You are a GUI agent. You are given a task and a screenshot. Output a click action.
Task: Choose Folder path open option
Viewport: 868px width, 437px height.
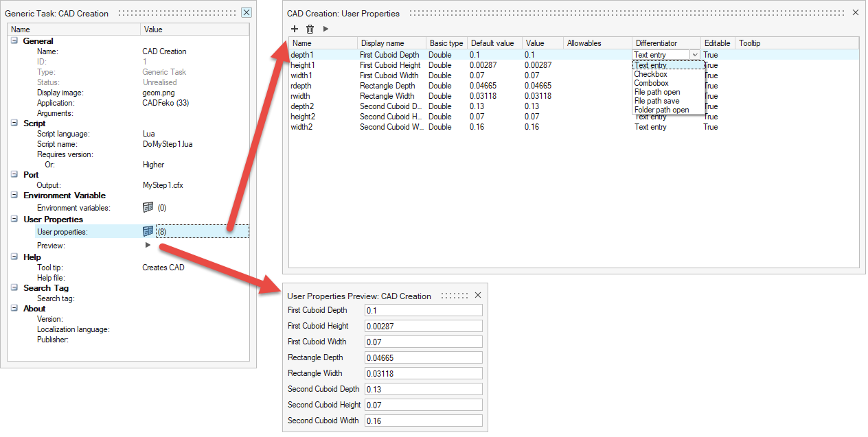661,110
